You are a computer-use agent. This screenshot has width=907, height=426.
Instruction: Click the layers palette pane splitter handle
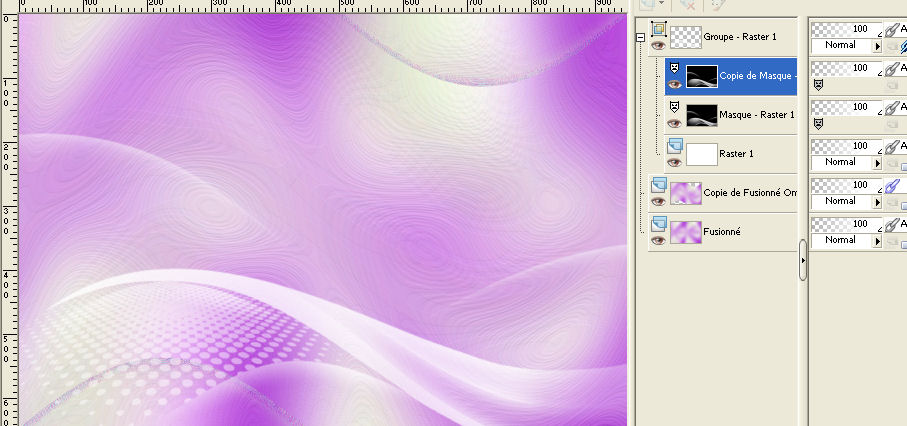[x=803, y=260]
